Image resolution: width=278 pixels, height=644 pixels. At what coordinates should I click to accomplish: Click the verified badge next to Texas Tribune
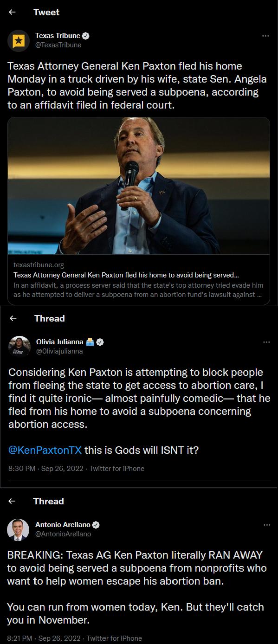pyautogui.click(x=86, y=35)
